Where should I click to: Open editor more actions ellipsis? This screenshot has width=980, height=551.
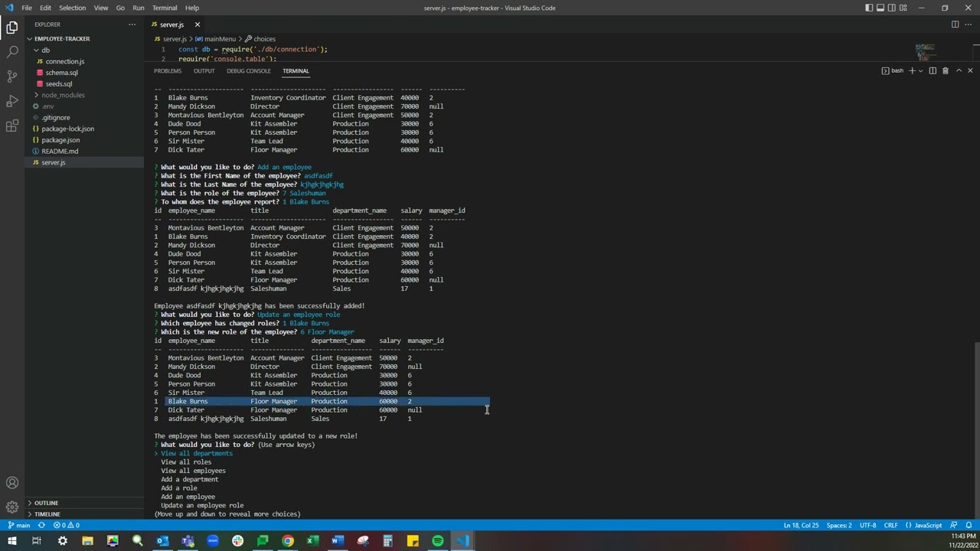969,24
